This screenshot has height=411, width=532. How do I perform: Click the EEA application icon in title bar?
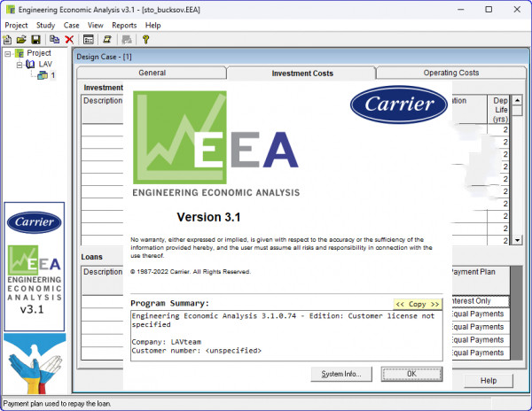(x=11, y=10)
